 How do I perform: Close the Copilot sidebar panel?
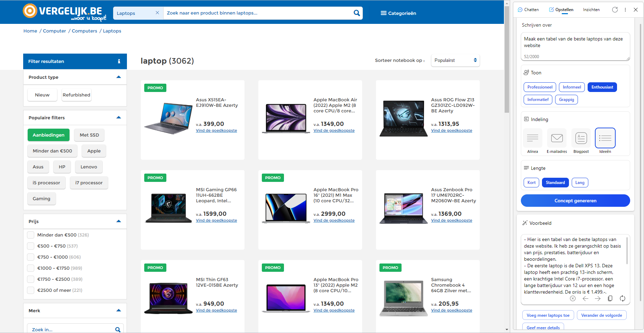pos(636,10)
